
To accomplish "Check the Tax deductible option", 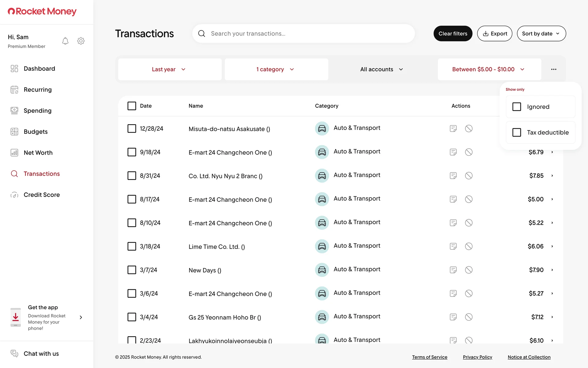I will [x=517, y=132].
